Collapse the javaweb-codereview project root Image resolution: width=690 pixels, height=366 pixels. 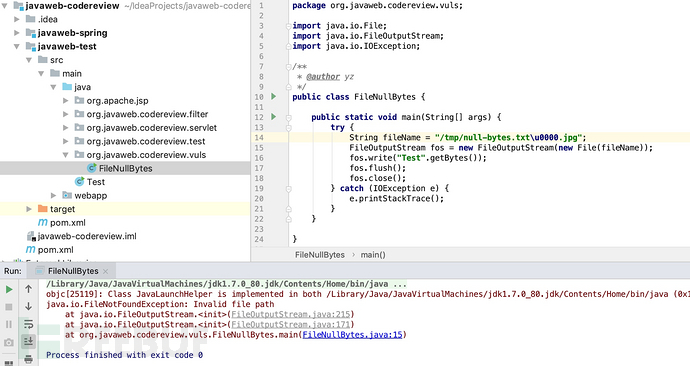coord(5,6)
